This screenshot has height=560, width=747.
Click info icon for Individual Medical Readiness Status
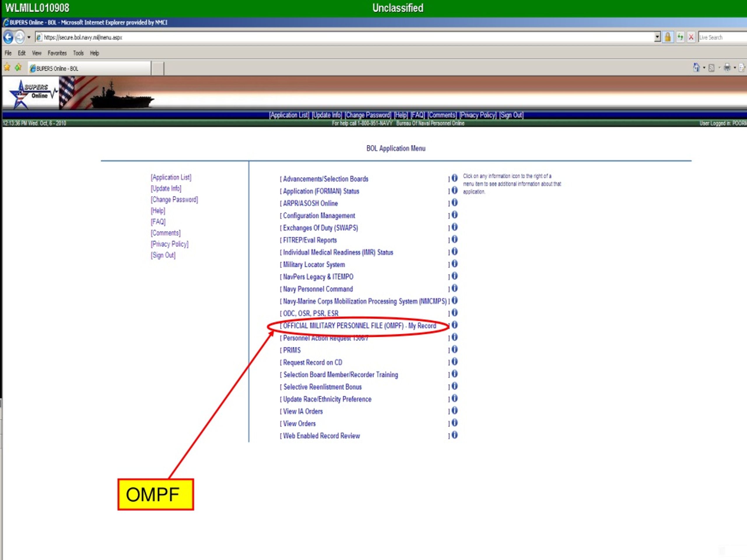pos(455,251)
